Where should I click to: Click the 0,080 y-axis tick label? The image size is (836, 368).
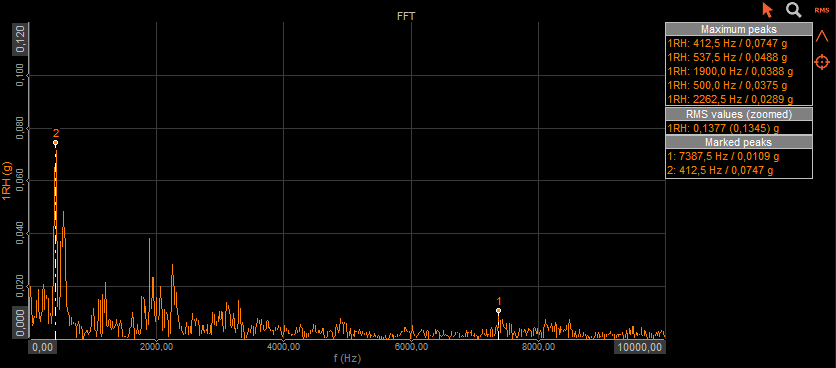(x=20, y=128)
